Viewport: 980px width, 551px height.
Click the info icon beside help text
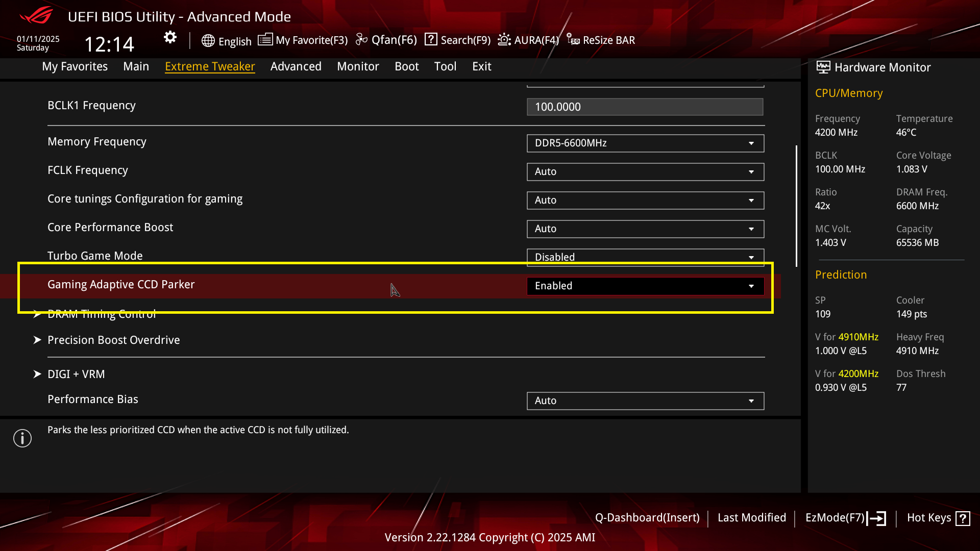[22, 438]
